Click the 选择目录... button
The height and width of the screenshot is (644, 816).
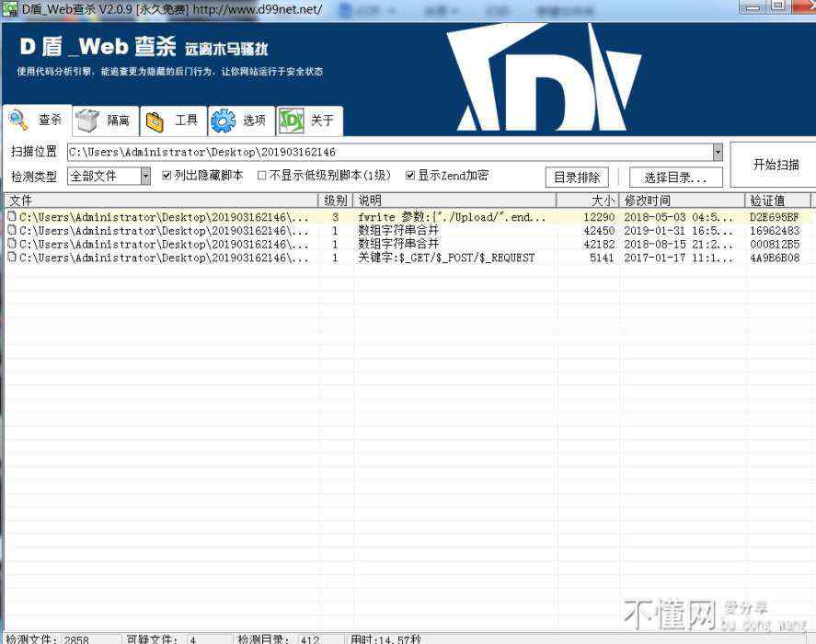tap(675, 178)
